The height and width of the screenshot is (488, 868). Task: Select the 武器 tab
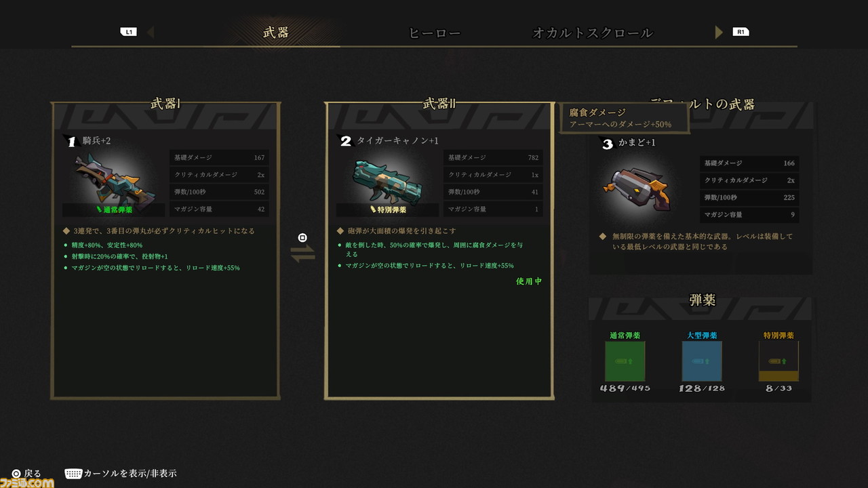point(276,32)
